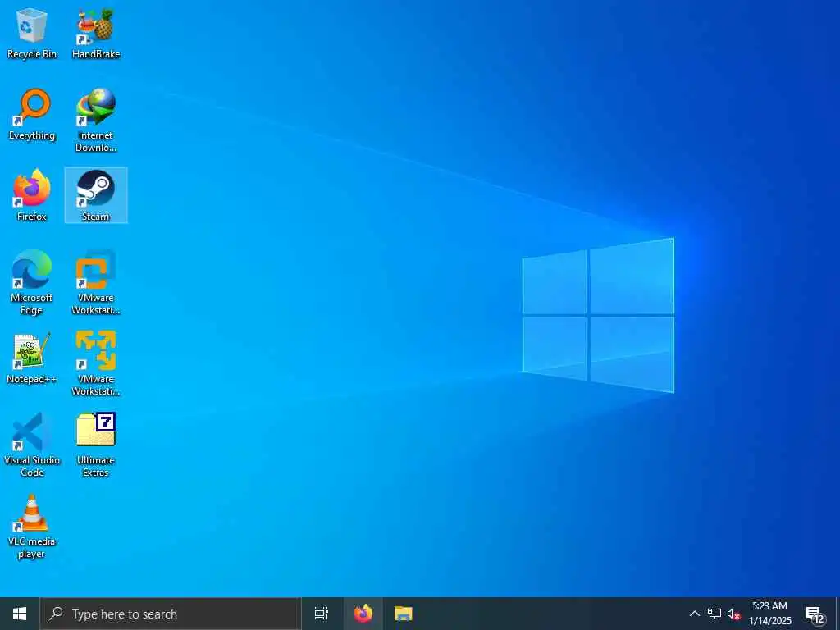Select the Everything search shortcut
Screen dimensions: 840x630
(32, 115)
